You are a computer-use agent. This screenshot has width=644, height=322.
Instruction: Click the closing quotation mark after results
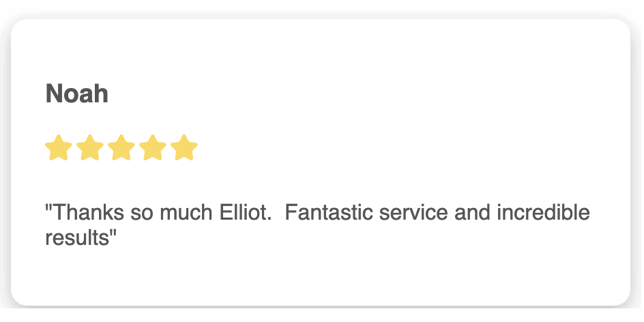point(113,233)
